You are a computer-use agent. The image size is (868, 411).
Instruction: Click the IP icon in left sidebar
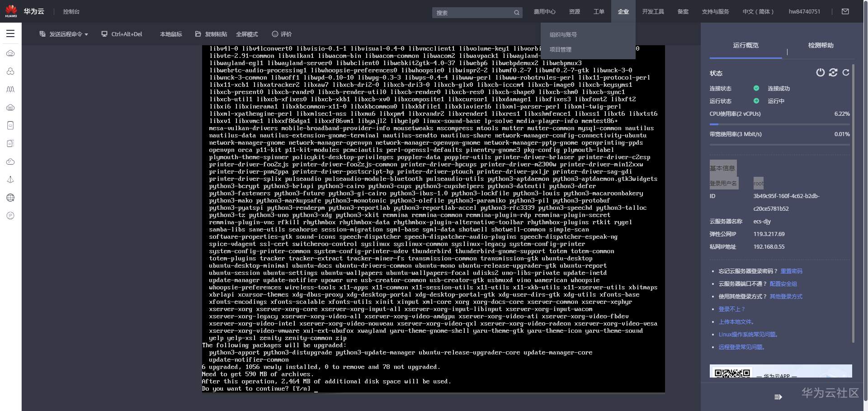pos(10,216)
